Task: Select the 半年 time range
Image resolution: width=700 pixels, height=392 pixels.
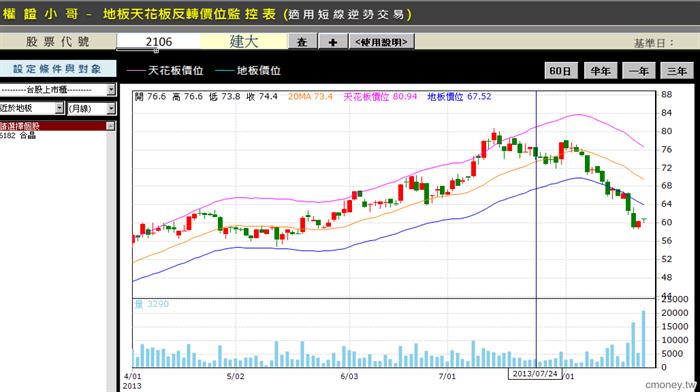Action: pos(600,71)
